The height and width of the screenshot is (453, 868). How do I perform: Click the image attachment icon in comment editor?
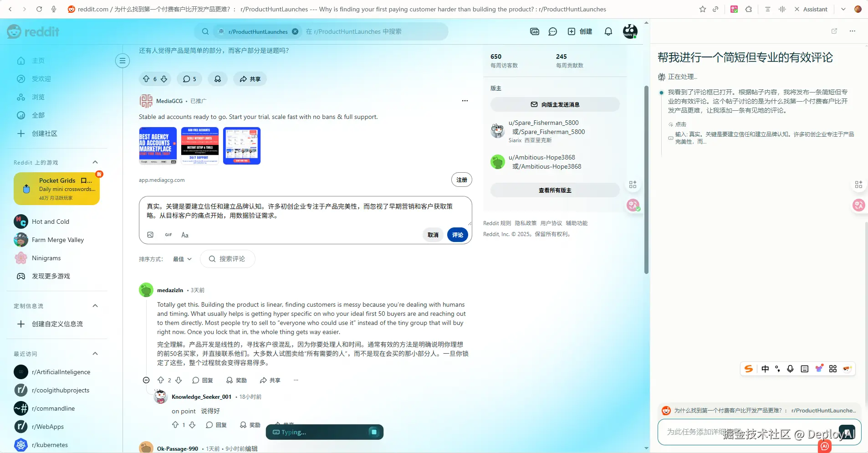150,234
